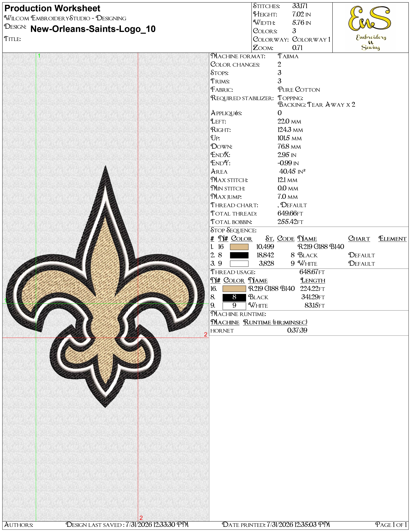The image size is (411, 532).
Task: Select the Thread usage total "648.67ft"
Action: click(312, 272)
